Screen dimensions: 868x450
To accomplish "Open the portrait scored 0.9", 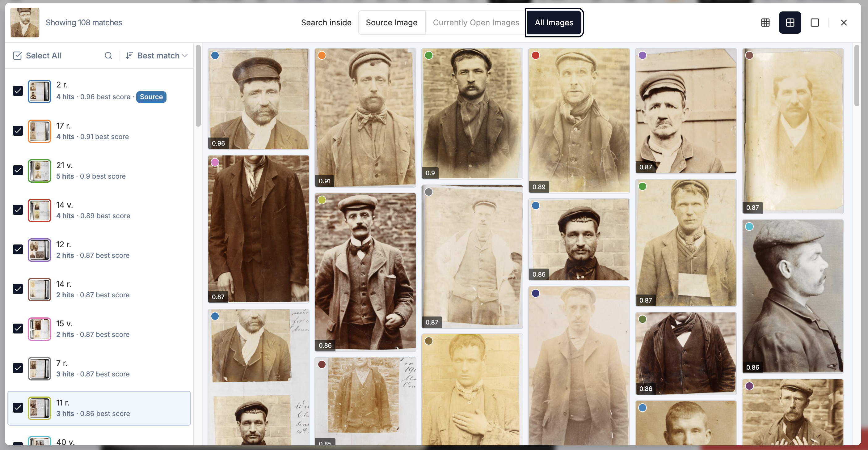I will [472, 113].
